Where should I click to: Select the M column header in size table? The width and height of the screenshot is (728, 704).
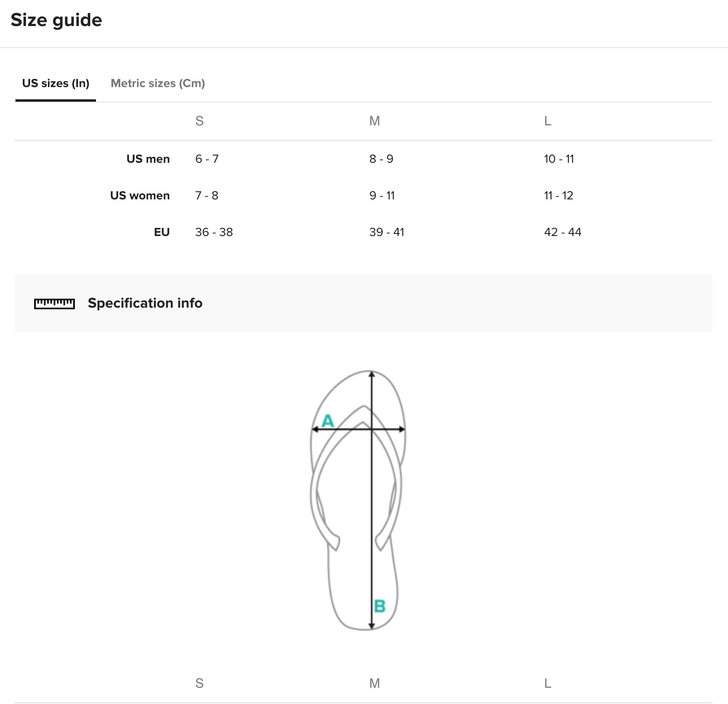click(375, 121)
